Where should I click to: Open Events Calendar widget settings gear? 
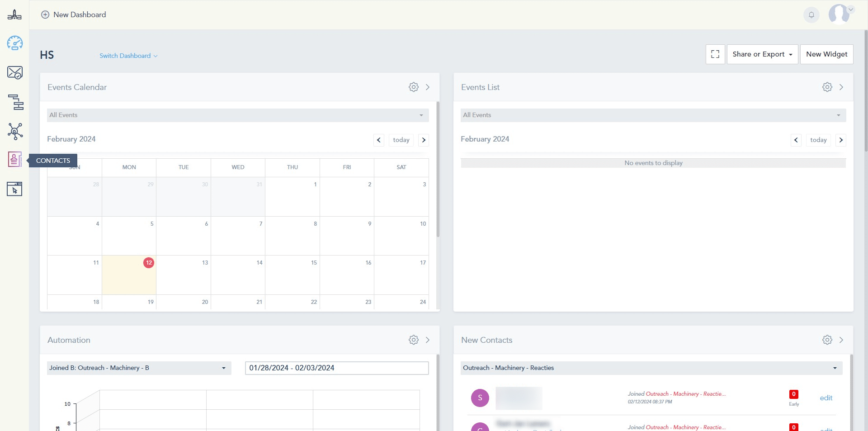click(414, 87)
